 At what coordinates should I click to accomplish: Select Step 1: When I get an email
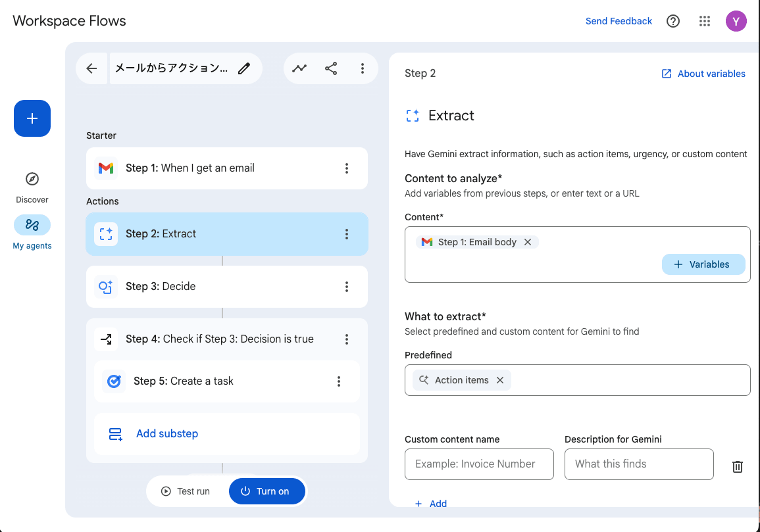pos(227,168)
